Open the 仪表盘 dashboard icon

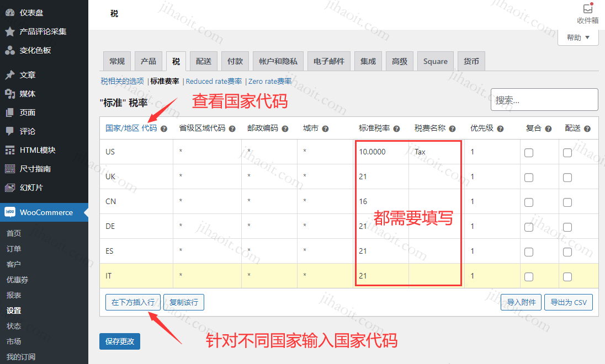click(10, 13)
